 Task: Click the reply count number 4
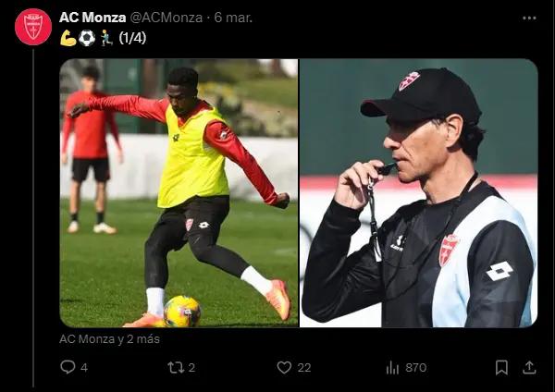click(x=84, y=368)
